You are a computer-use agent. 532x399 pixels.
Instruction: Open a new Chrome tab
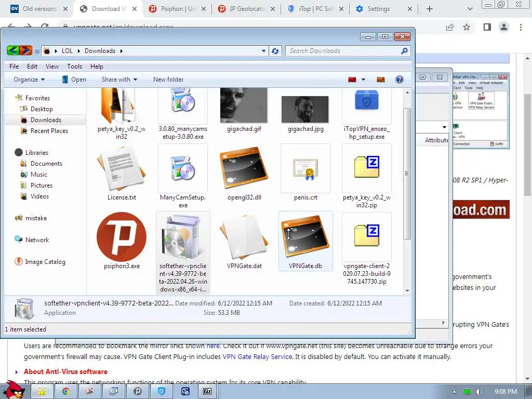[430, 9]
